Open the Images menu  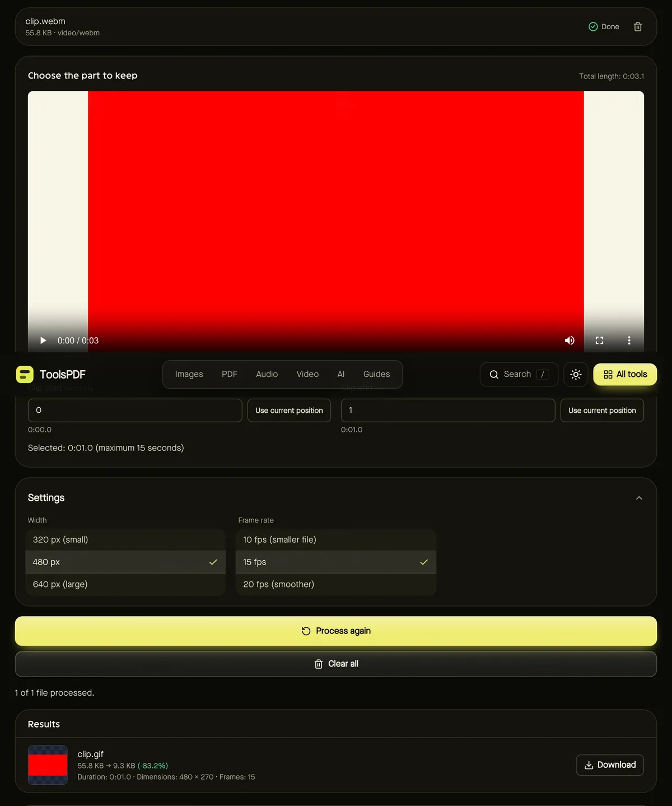(189, 374)
